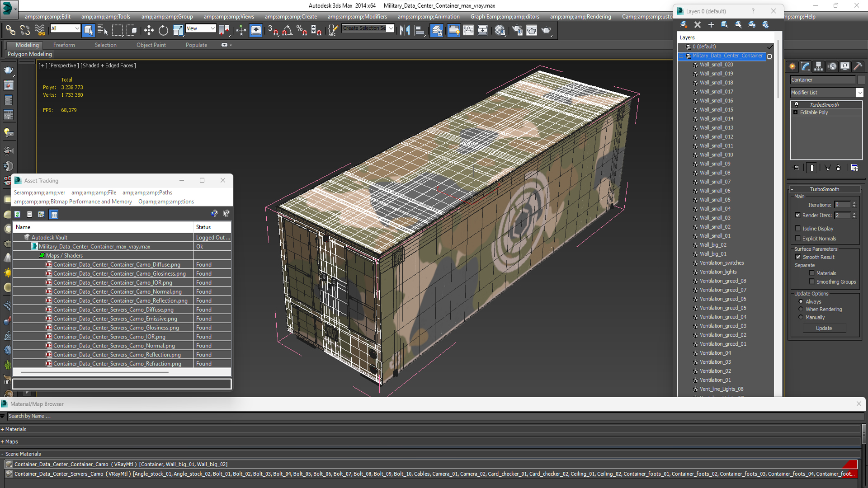Viewport: 868px width, 488px height.
Task: Open the selection filter All dropdown
Action: [x=77, y=28]
